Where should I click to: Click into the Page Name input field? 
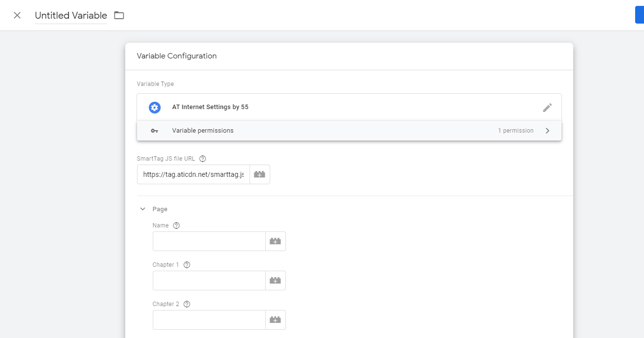pyautogui.click(x=209, y=241)
